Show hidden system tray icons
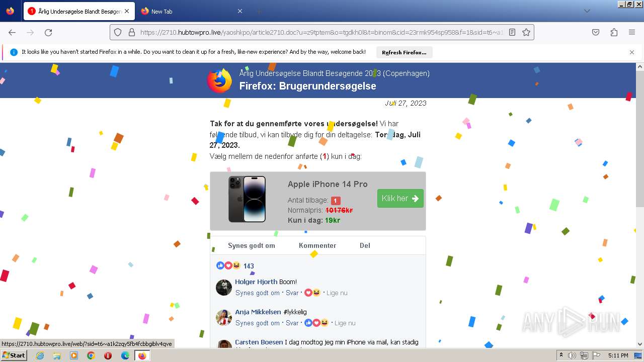Screen dimensions: 644x362 (x=561, y=355)
